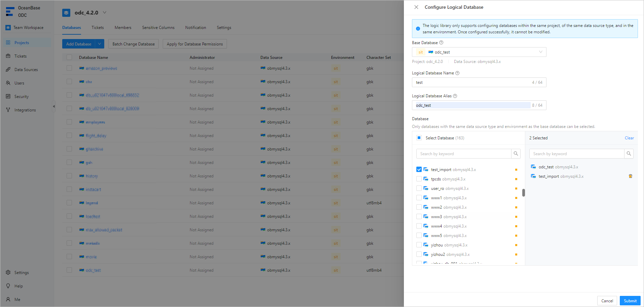
Task: Submit the logical database configuration
Action: (x=630, y=301)
